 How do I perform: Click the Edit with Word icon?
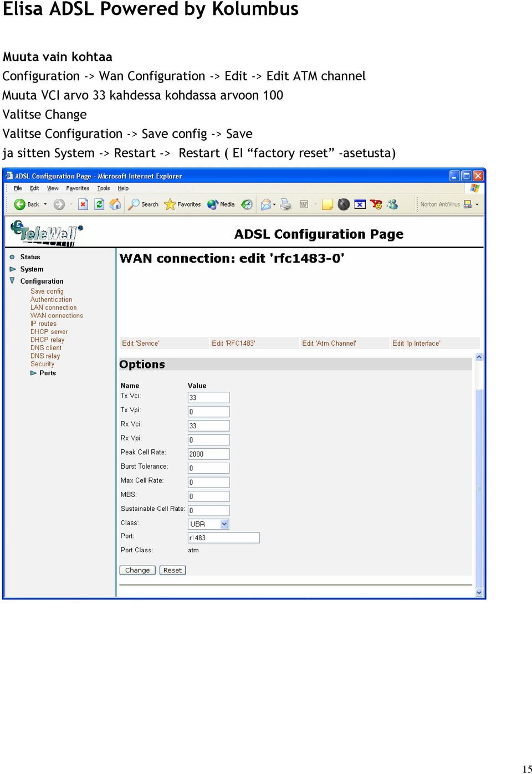click(x=304, y=204)
